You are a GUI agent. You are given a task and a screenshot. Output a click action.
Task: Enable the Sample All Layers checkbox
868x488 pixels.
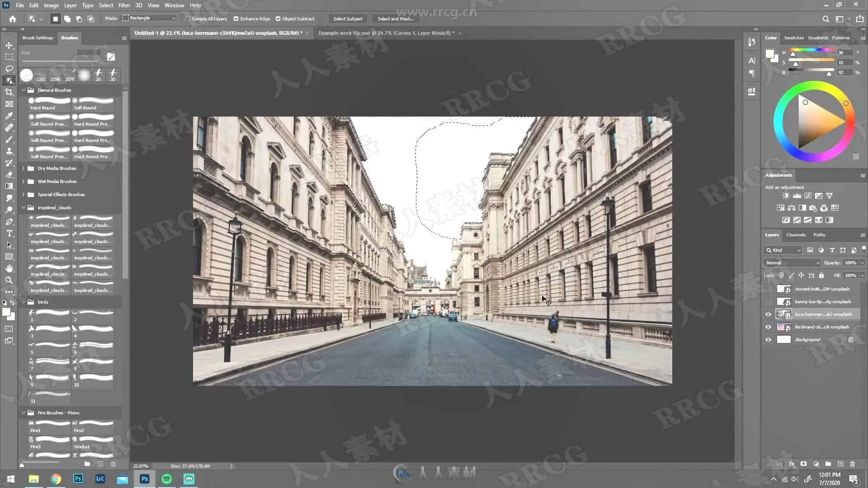[x=188, y=19]
